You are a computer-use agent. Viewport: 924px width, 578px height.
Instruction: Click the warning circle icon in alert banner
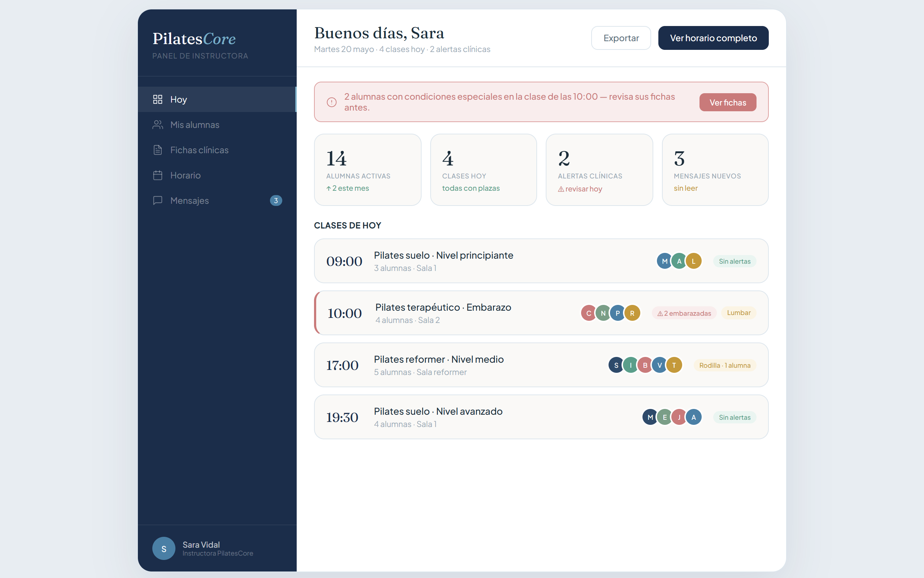(x=331, y=102)
